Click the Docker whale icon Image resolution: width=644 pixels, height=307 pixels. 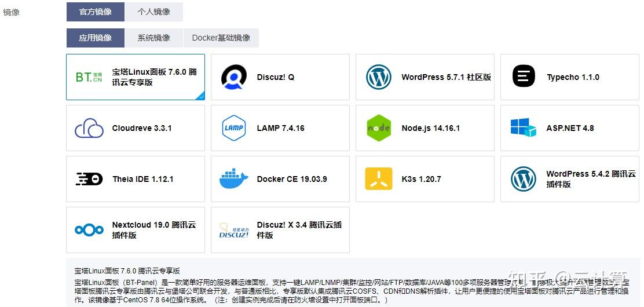click(234, 178)
